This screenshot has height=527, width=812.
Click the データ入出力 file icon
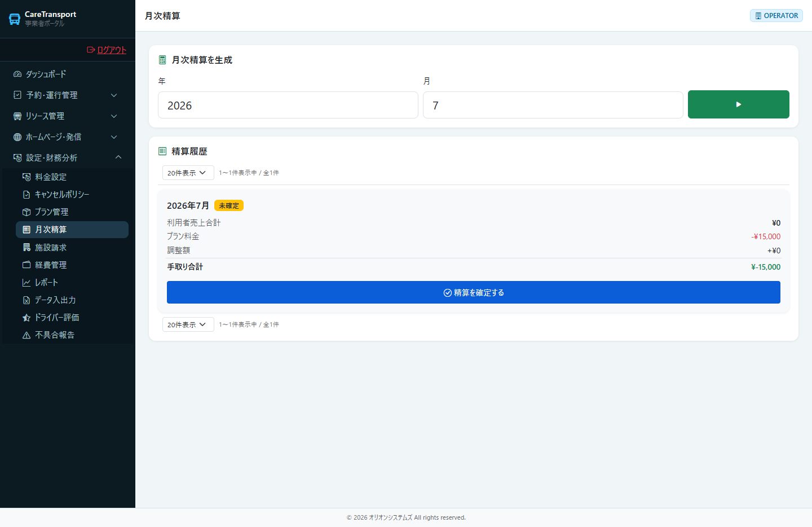(27, 300)
